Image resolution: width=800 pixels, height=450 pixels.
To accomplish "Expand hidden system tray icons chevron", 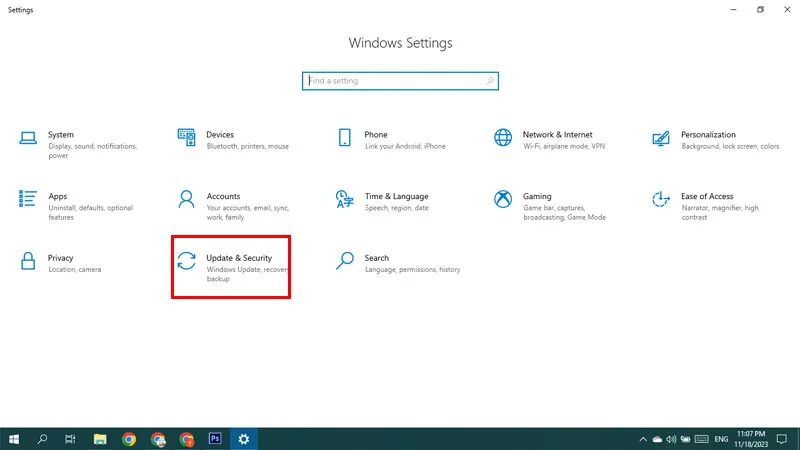I will click(643, 439).
